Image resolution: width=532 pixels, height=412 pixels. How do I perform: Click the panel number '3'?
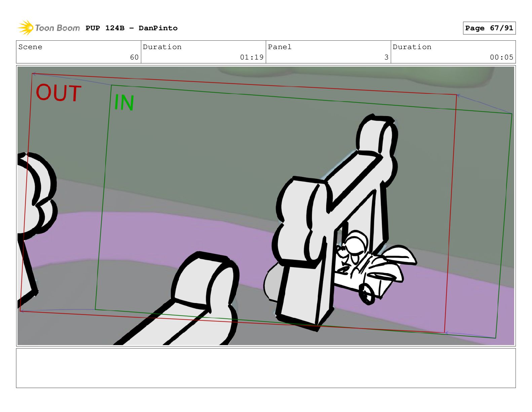pos(386,57)
